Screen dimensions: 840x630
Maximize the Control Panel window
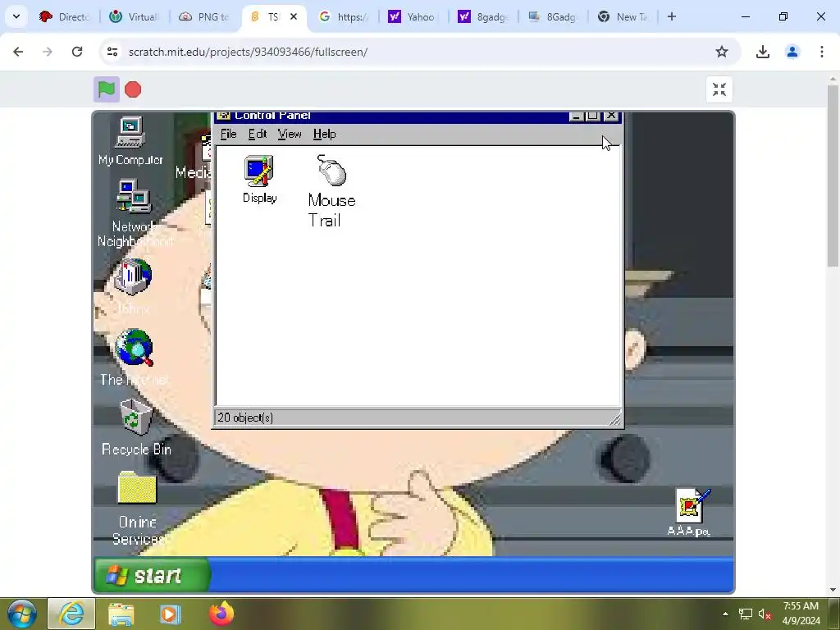(592, 116)
